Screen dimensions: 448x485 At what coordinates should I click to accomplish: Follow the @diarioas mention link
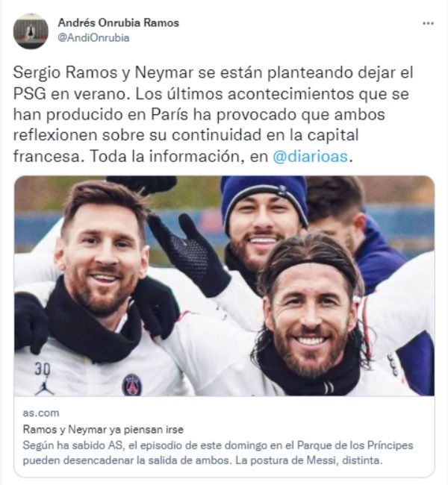(311, 156)
